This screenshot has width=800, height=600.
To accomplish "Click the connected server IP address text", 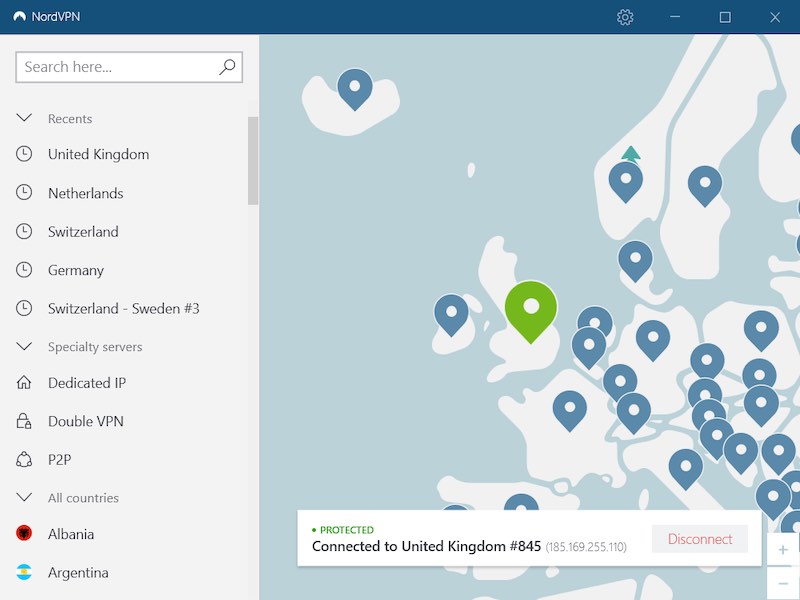I will tap(586, 547).
